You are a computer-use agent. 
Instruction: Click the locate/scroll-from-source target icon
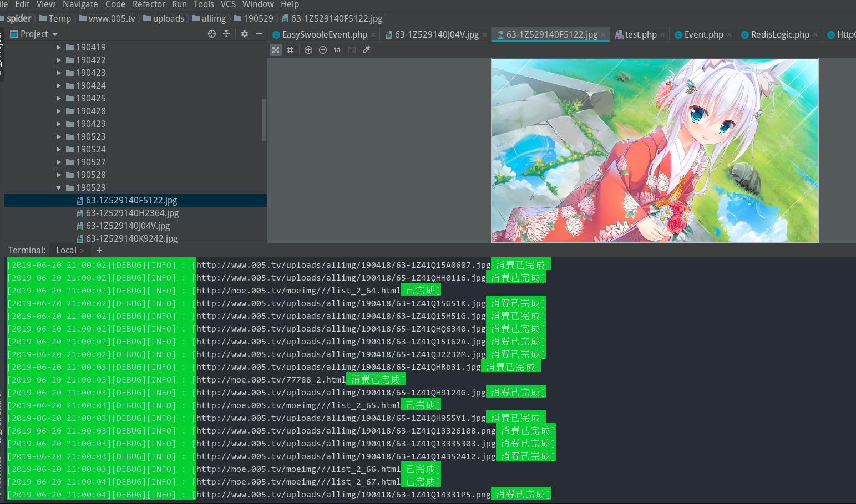[x=212, y=34]
